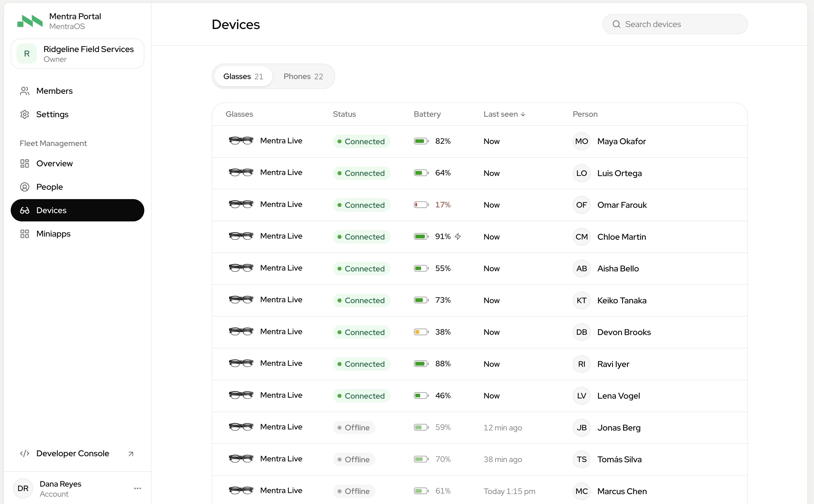Open the Members page icon

(x=25, y=91)
